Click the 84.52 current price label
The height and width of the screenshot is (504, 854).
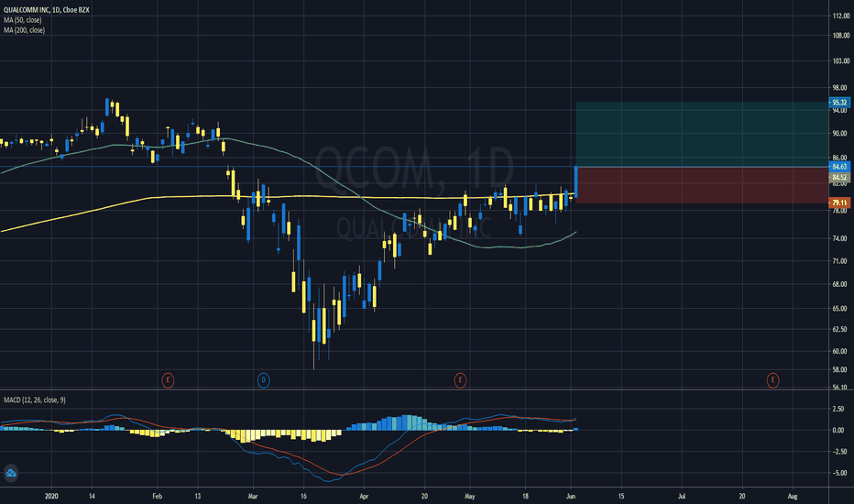pyautogui.click(x=839, y=177)
